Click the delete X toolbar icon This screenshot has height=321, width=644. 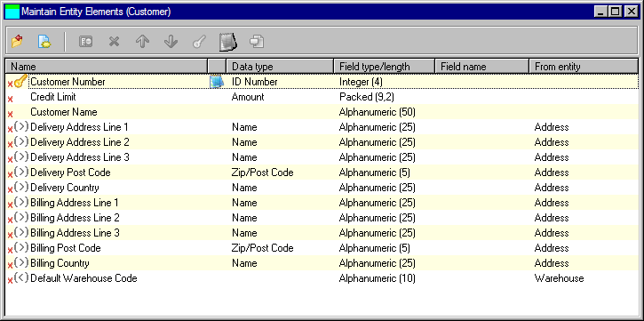114,42
